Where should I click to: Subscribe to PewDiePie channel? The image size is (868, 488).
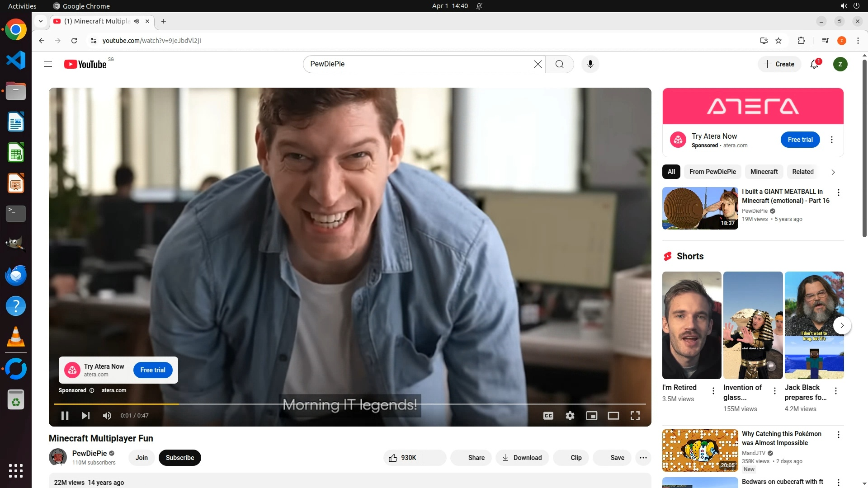(179, 458)
